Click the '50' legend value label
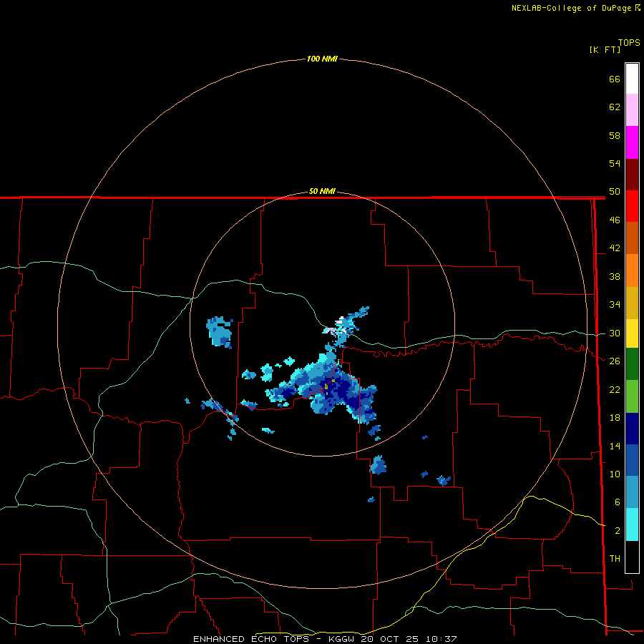 pos(615,191)
